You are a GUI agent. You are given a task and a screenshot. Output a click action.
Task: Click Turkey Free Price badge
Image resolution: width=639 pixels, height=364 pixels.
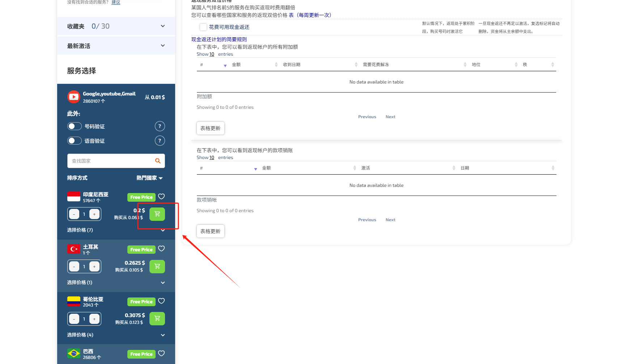tap(141, 250)
